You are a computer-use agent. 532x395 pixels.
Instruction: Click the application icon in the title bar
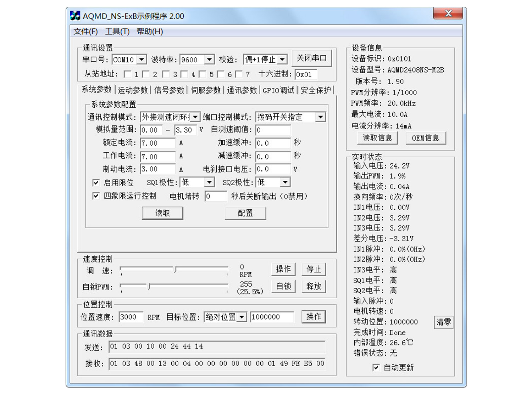[75, 15]
